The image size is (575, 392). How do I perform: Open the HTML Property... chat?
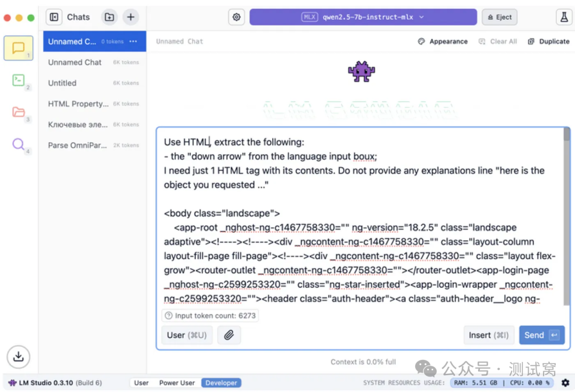click(x=95, y=104)
